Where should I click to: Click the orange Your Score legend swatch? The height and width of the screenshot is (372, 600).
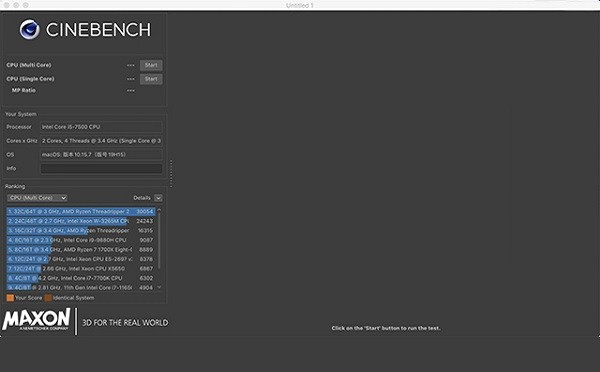(10, 298)
